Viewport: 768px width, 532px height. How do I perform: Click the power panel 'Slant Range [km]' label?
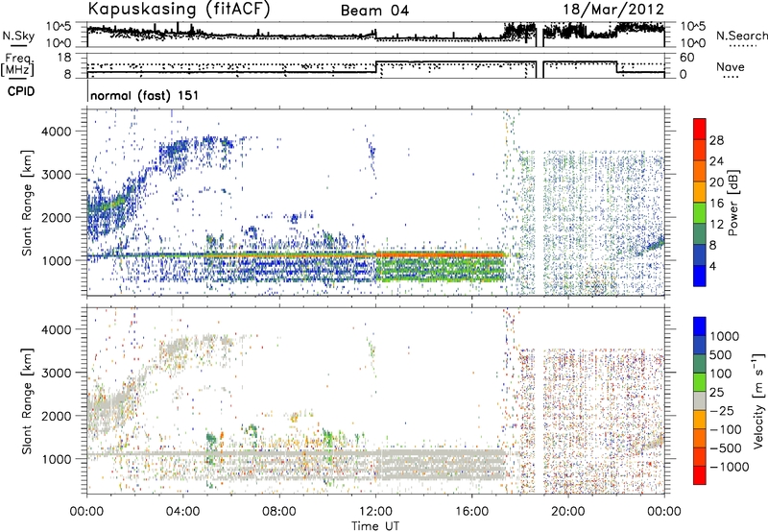[x=28, y=203]
